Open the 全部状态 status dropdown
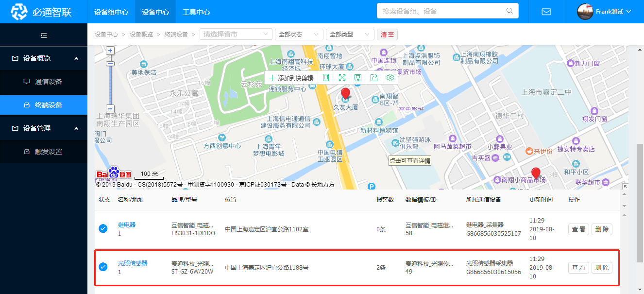 [x=299, y=35]
